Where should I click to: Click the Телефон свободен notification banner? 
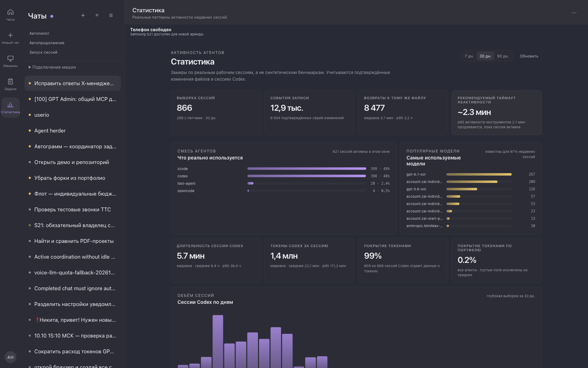click(x=356, y=32)
